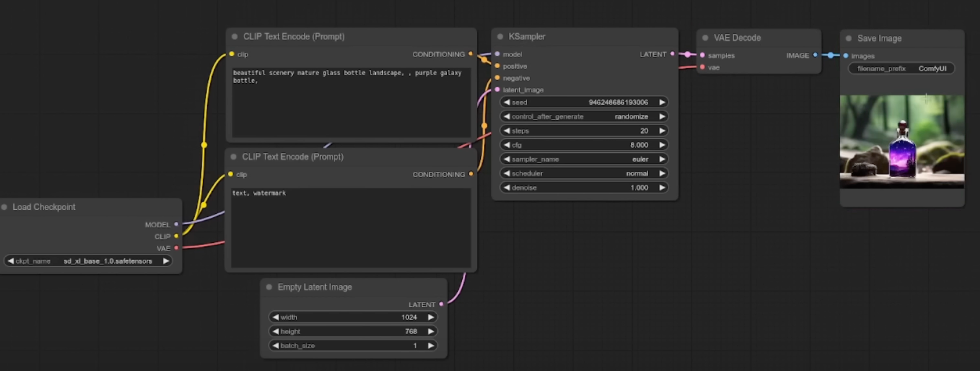Increase cfg with the right arrow

click(662, 145)
